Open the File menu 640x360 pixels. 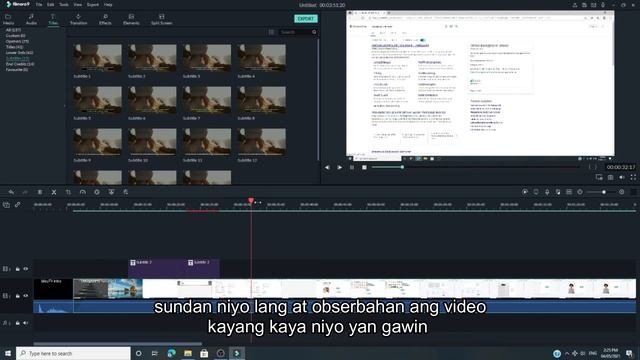39,4
